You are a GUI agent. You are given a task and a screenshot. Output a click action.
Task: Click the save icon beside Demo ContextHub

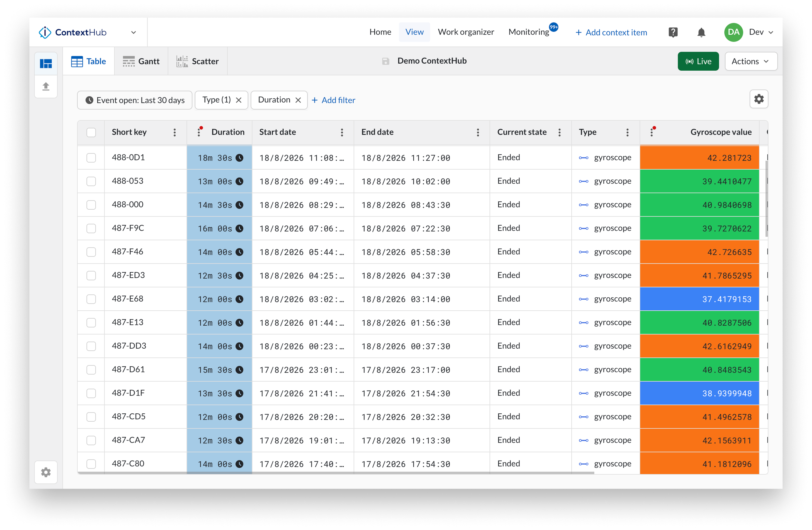pos(385,61)
